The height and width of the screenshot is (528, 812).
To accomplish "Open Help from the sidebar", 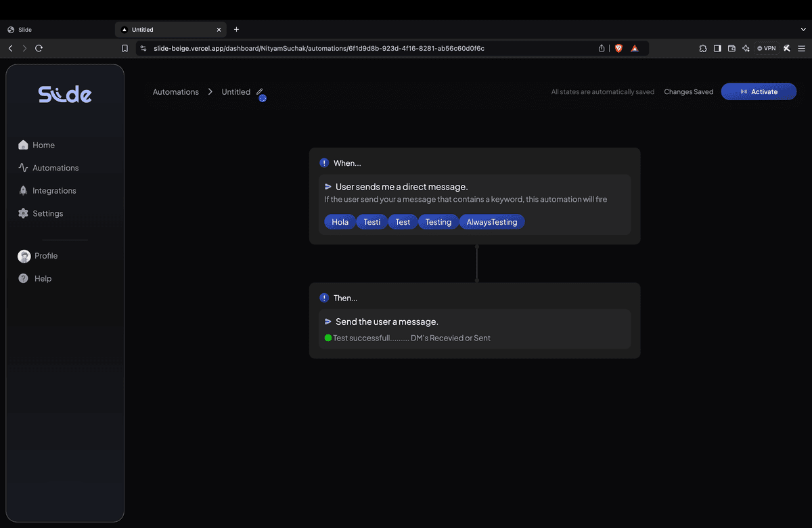I will (42, 278).
